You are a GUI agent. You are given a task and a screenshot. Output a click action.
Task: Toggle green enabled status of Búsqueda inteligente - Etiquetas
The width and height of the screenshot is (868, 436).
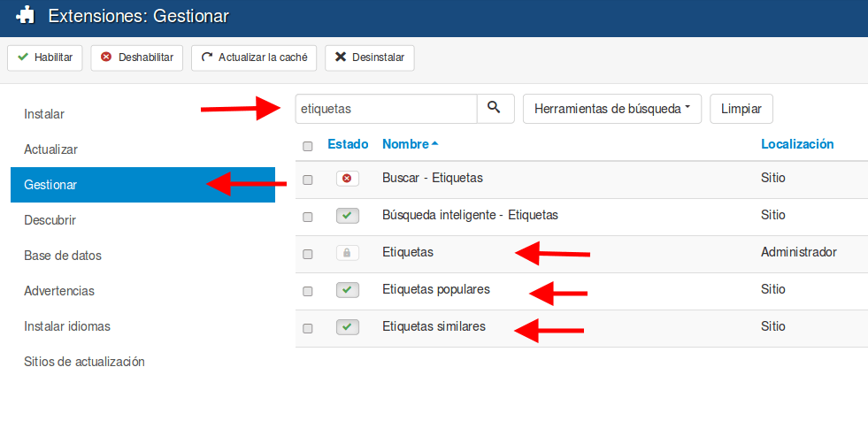coord(348,216)
